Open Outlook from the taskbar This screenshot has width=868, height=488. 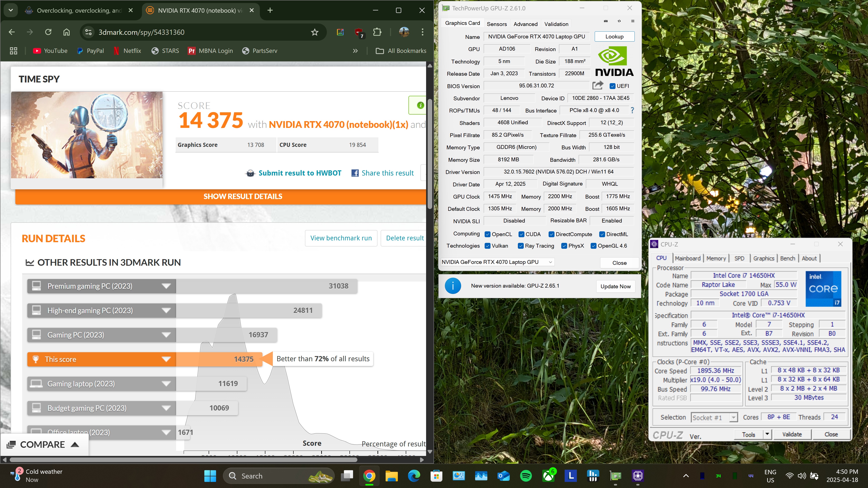tap(503, 476)
